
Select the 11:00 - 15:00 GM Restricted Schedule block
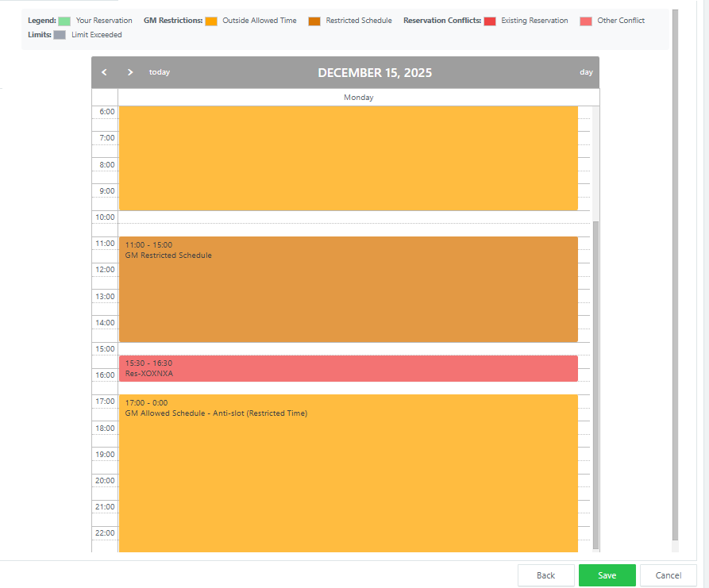pyautogui.click(x=348, y=290)
